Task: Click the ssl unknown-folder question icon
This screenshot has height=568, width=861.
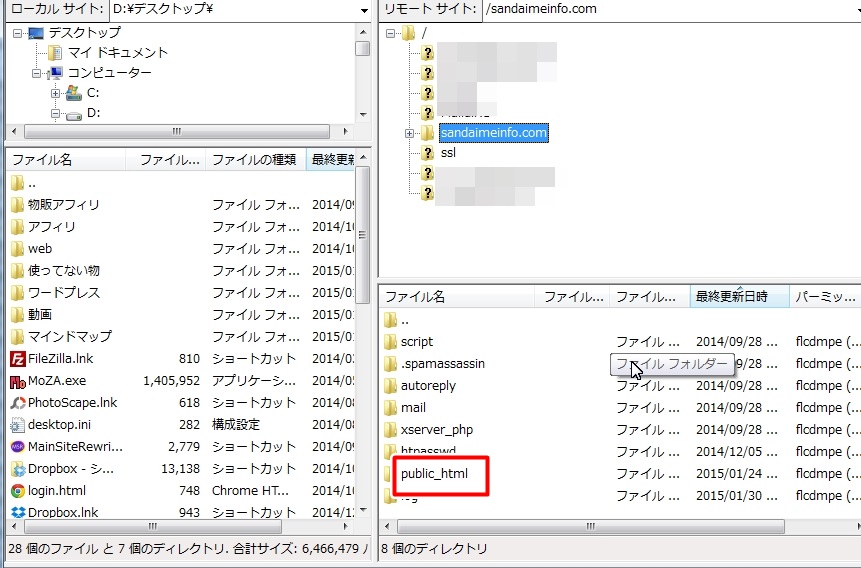Action: 427,153
